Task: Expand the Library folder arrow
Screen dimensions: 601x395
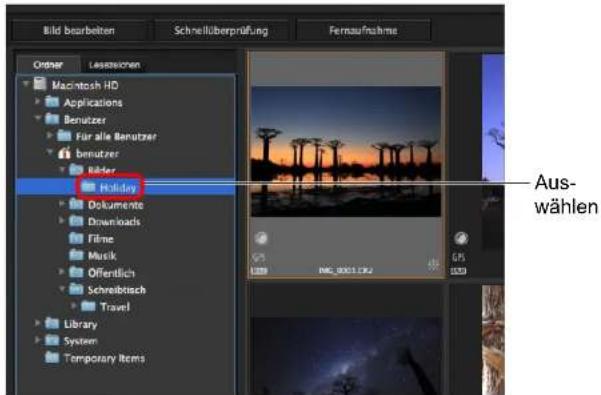Action: pos(38,323)
